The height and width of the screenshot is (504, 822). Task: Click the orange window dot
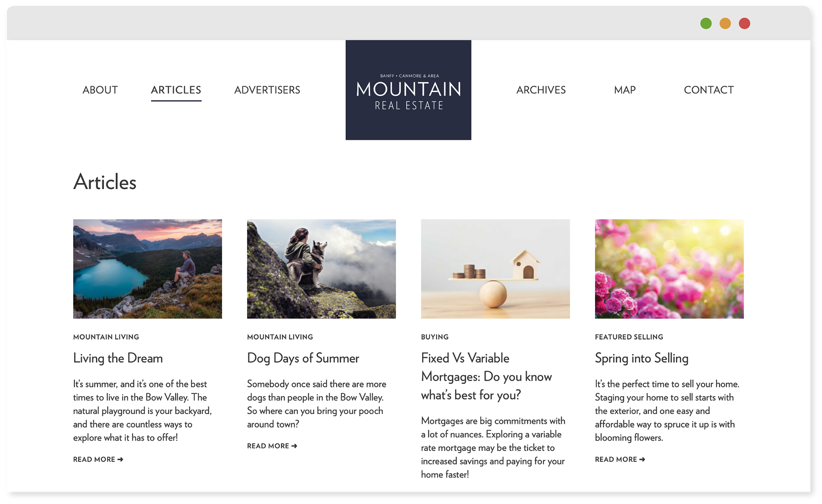725,24
